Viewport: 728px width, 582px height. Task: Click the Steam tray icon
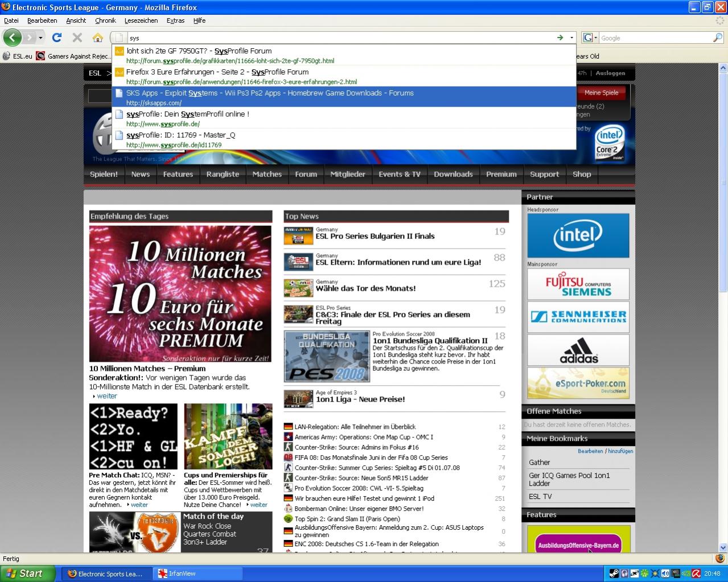(614, 573)
